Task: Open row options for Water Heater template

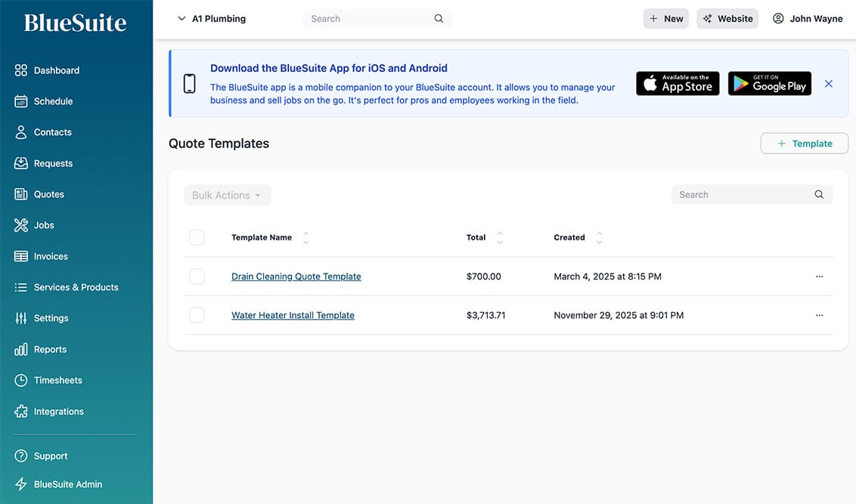Action: 819,315
